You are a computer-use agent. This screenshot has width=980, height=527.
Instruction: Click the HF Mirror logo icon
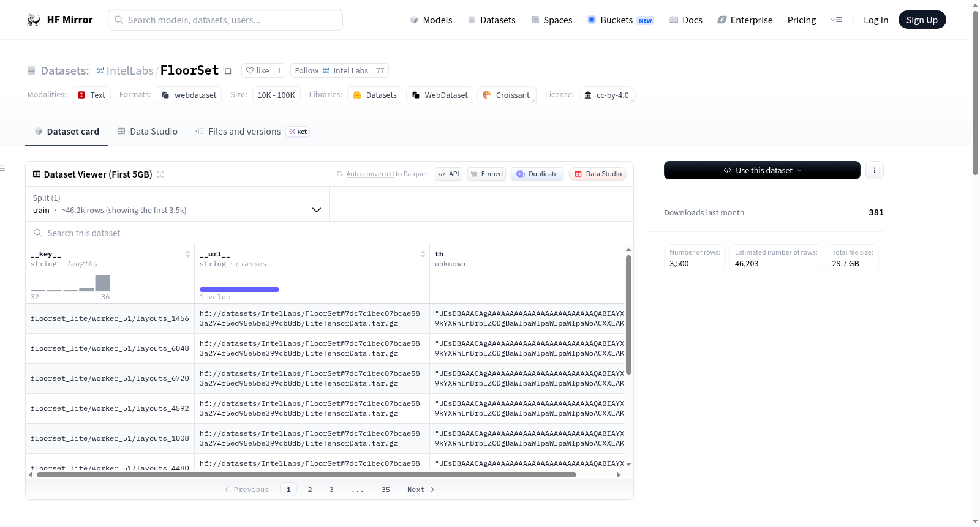pos(34,20)
